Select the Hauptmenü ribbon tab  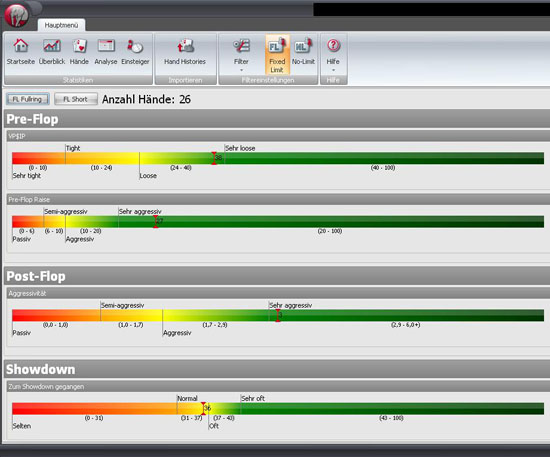61,25
